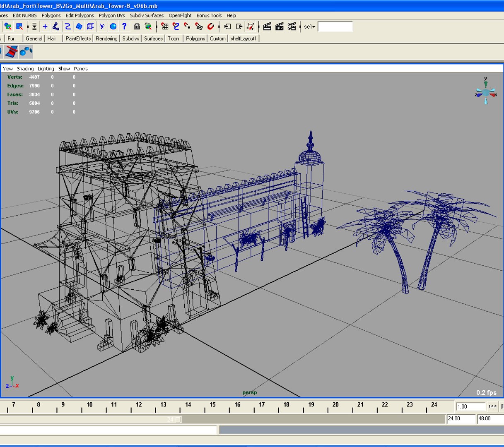Switch to the shelfLayout1 tab

tap(244, 38)
